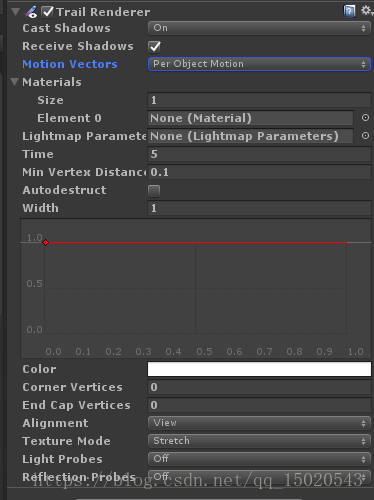Click the Texture Mode label

point(66,441)
